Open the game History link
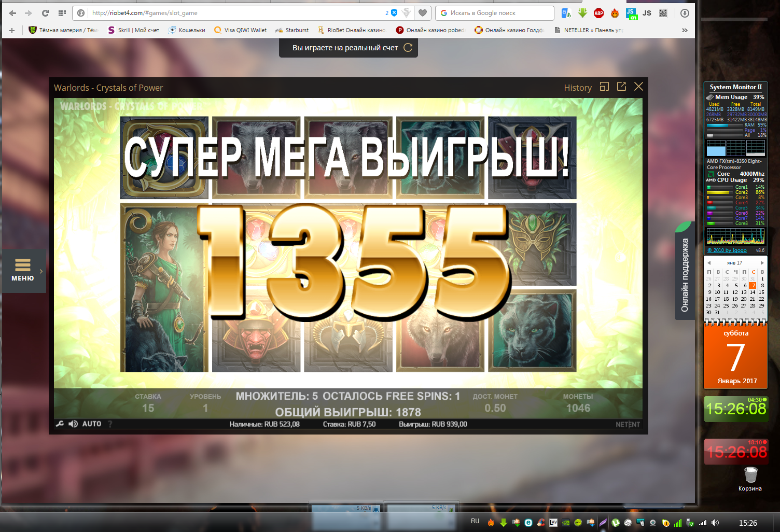Screen dimensions: 780x532 click(x=577, y=88)
